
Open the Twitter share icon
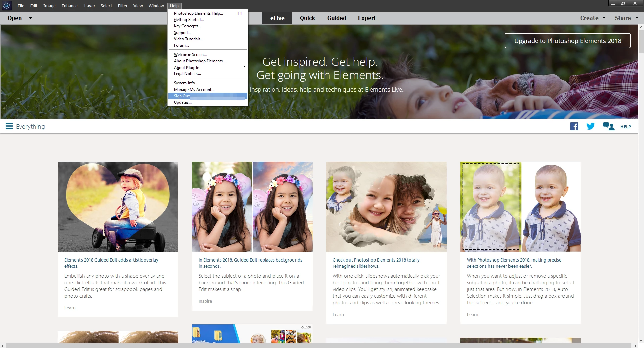point(590,126)
